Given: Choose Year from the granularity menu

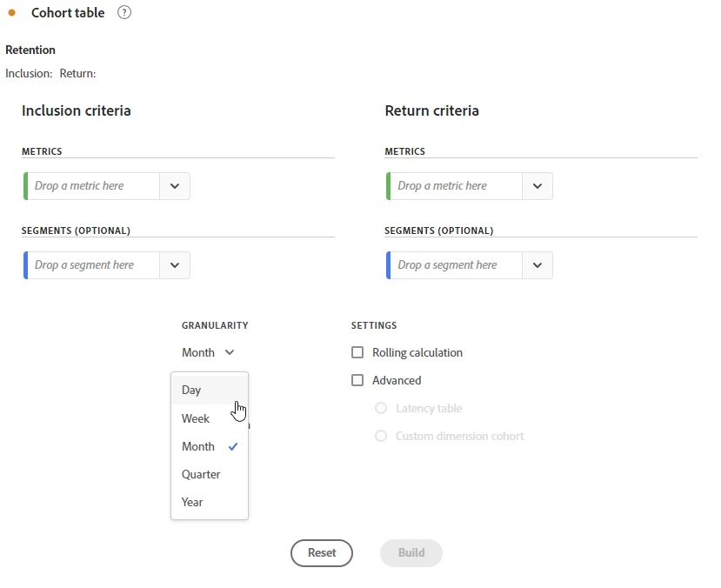Looking at the screenshot, I should [192, 502].
